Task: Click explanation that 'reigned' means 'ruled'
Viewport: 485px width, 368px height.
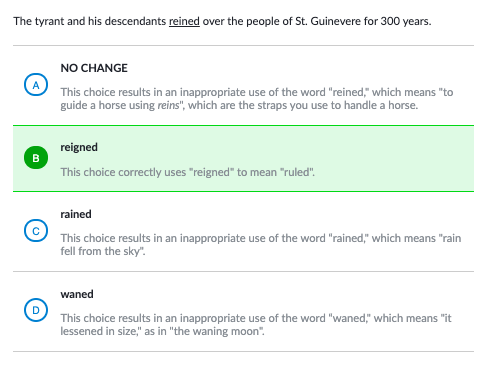Action: click(187, 172)
